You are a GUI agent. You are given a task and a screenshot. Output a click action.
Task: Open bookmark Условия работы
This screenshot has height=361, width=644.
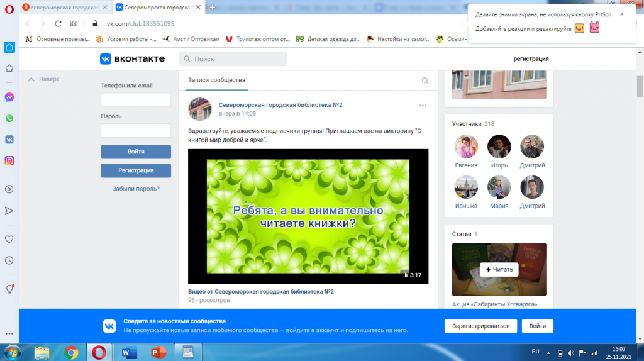tap(126, 39)
